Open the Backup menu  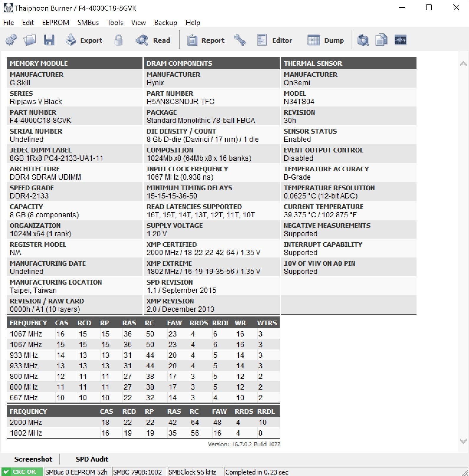(166, 22)
